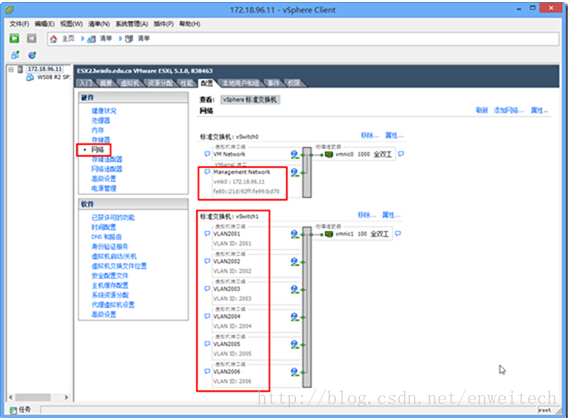Open 系统资源分配 under software
Viewport: 568px width, 418px height.
point(110,295)
